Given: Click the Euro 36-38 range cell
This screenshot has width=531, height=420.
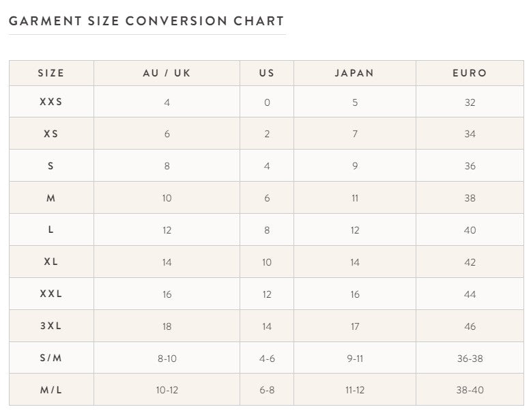Looking at the screenshot, I should click(x=470, y=358).
